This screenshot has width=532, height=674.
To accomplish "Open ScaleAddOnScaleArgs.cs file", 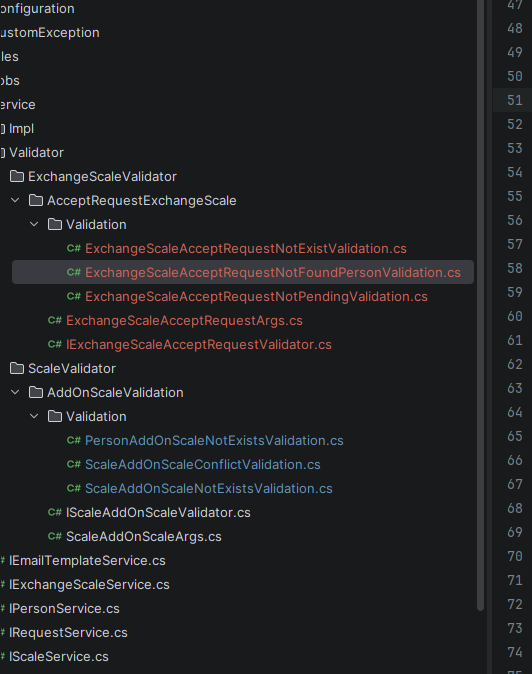I will click(144, 537).
